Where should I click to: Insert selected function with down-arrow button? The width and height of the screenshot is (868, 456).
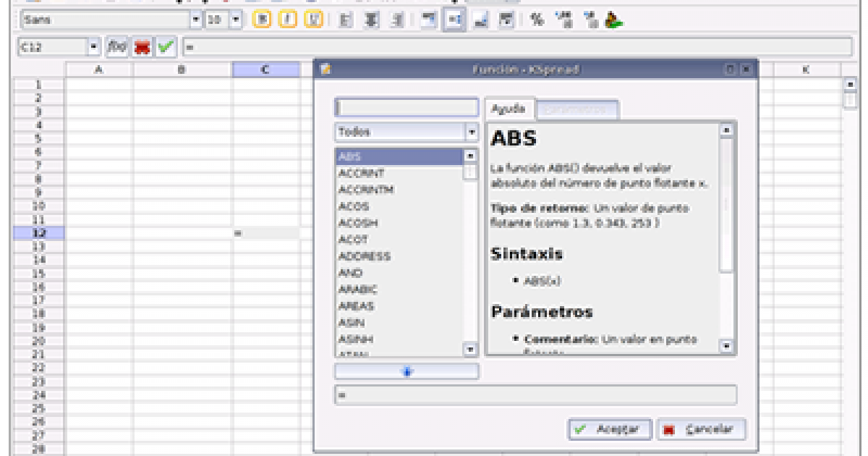point(407,371)
